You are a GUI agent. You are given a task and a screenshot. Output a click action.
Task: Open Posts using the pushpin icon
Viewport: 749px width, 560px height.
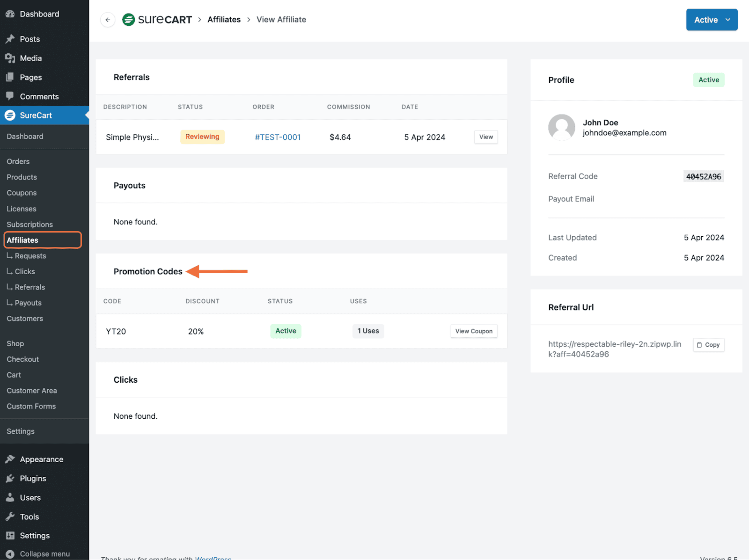(x=10, y=39)
